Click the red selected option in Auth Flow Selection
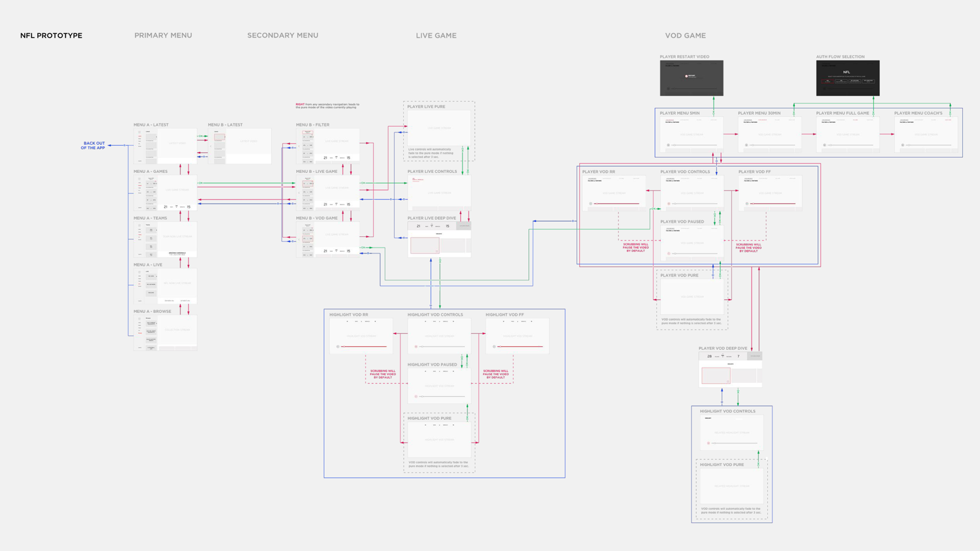 (x=828, y=81)
